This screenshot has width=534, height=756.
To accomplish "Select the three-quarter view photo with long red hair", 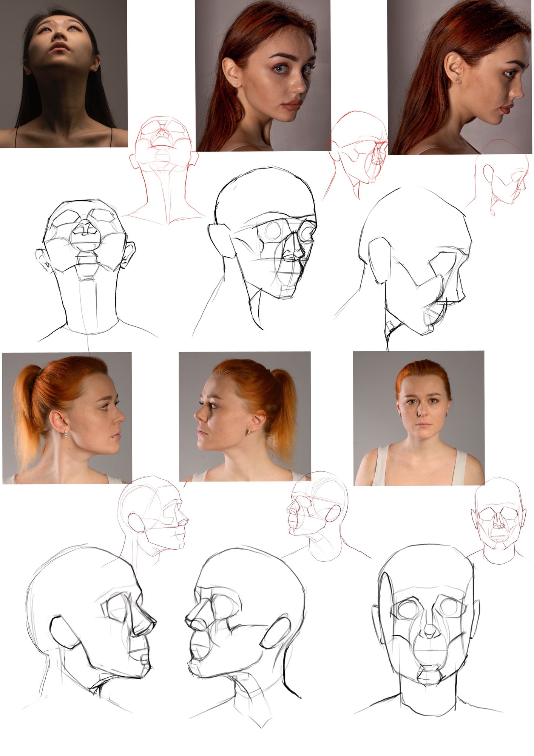I will 262,75.
